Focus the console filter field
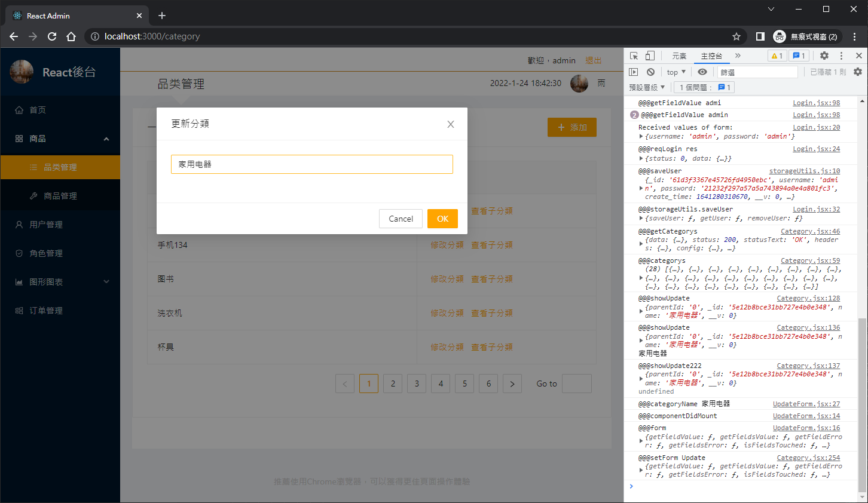Image resolution: width=868 pixels, height=503 pixels. coord(757,72)
